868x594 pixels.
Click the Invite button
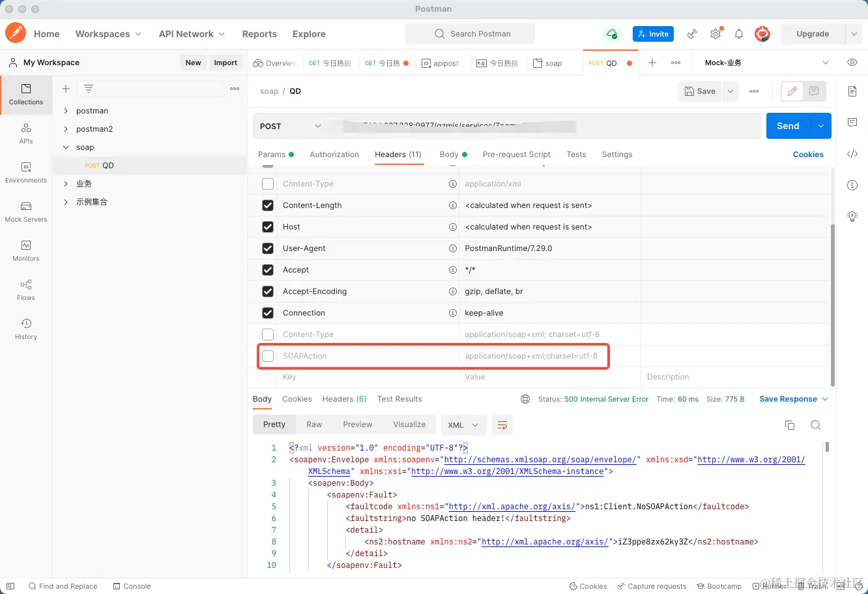click(653, 34)
